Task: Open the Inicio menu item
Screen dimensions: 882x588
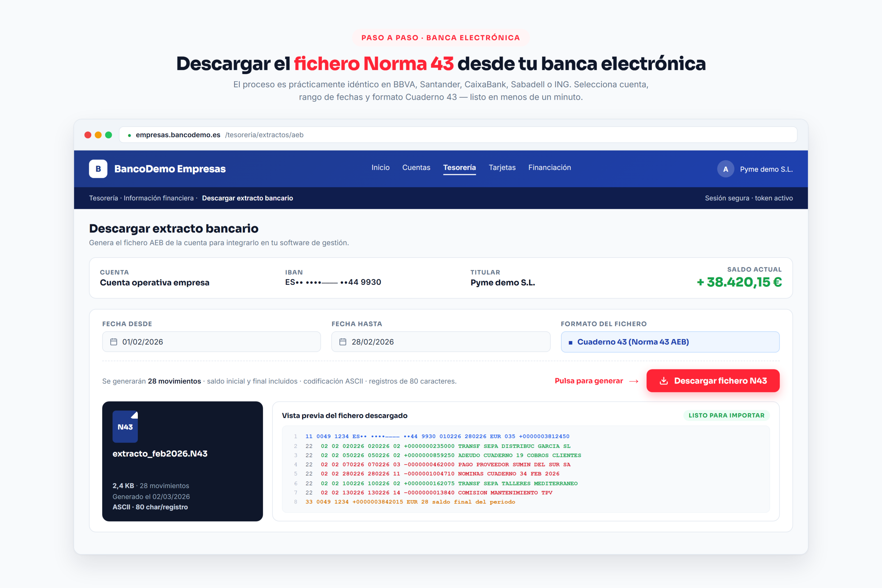Action: point(380,168)
